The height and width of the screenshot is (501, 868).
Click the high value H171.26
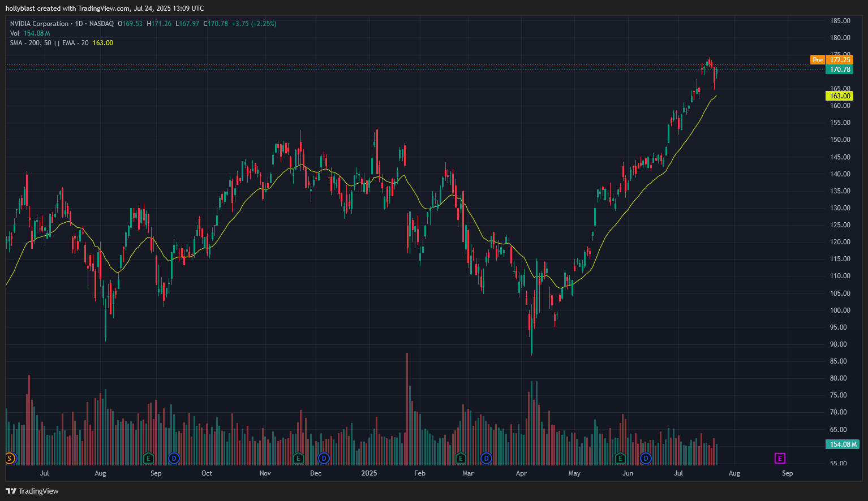pyautogui.click(x=159, y=24)
